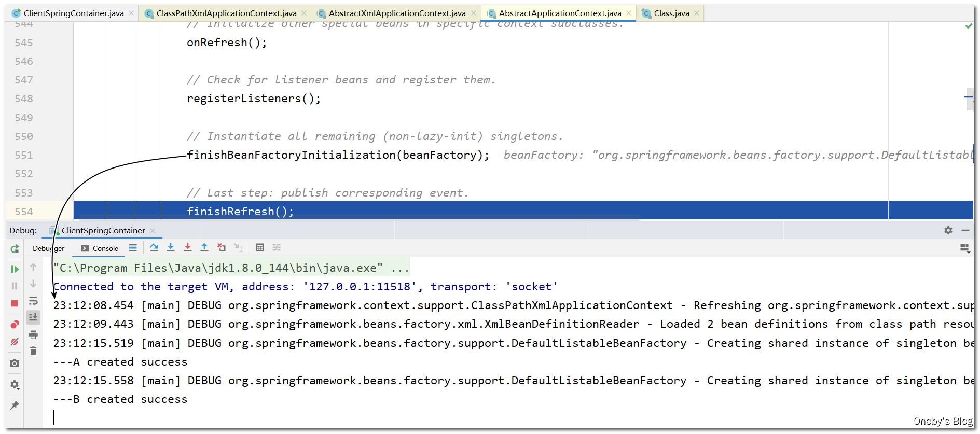View all breakpoints
The image size is (980, 434).
(15, 325)
